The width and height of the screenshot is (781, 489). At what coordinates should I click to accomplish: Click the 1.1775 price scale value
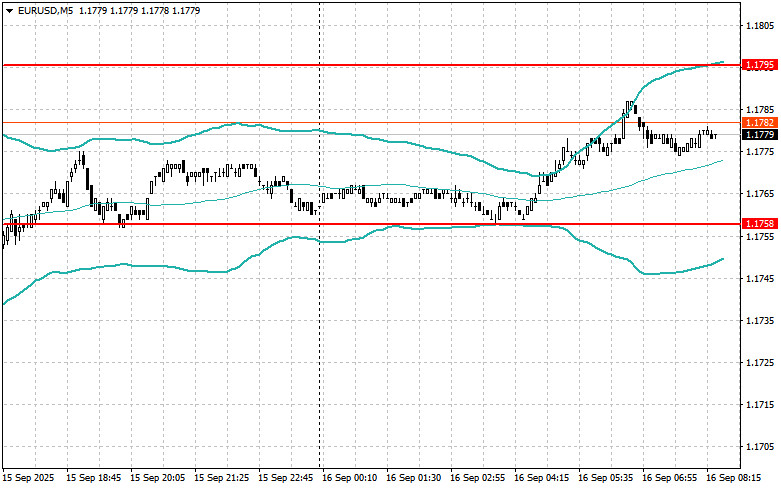click(x=760, y=151)
